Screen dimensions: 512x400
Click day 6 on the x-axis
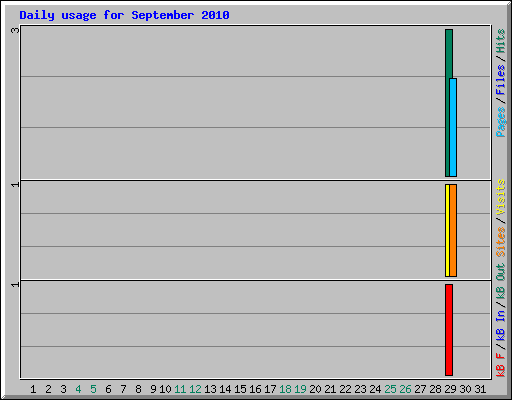108,389
